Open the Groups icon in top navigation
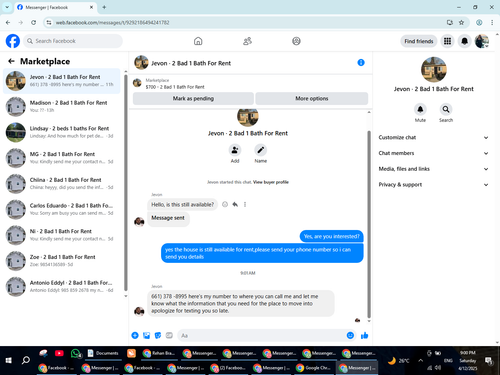This screenshot has width=500, height=375. tap(296, 41)
